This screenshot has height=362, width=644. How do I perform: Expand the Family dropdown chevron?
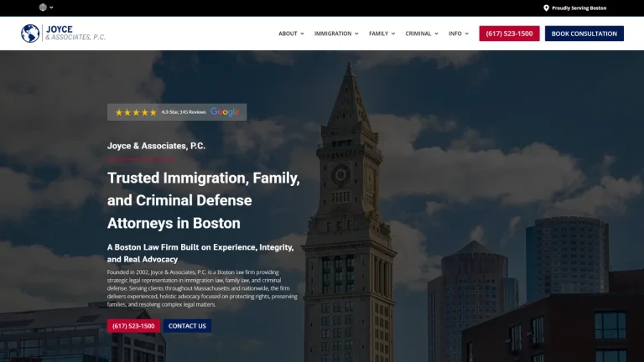click(393, 34)
